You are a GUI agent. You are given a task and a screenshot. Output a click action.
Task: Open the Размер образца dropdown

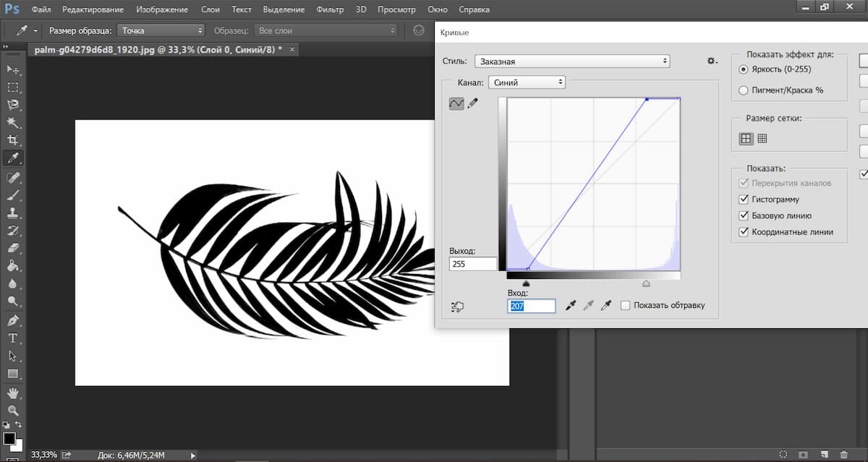pyautogui.click(x=161, y=30)
